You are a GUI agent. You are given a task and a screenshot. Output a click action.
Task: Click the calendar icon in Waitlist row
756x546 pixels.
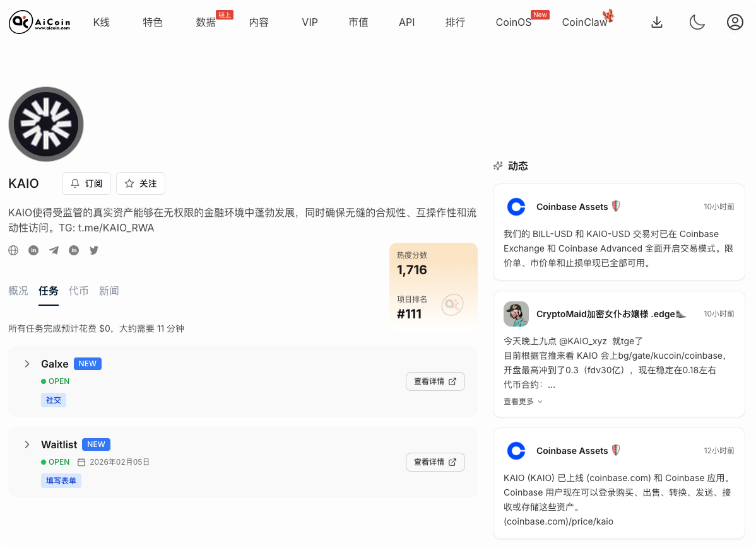pyautogui.click(x=81, y=462)
